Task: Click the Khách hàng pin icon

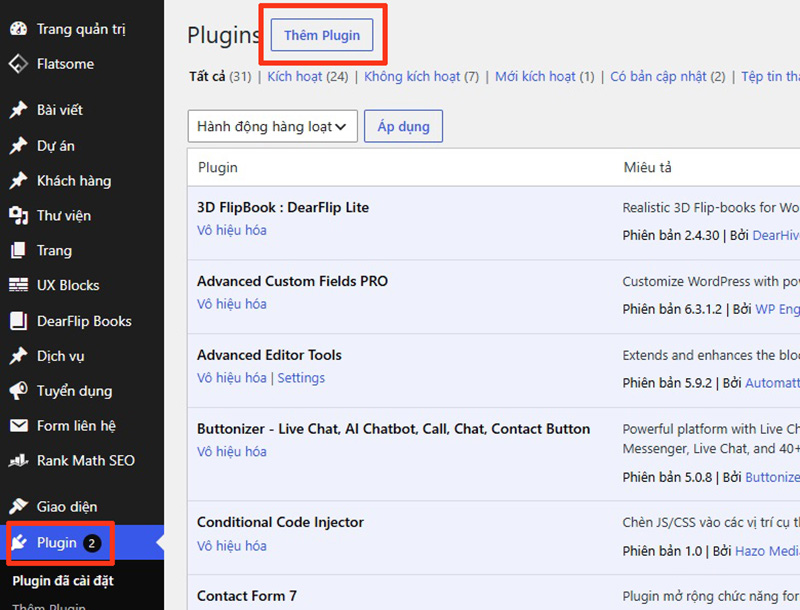Action: (18, 181)
